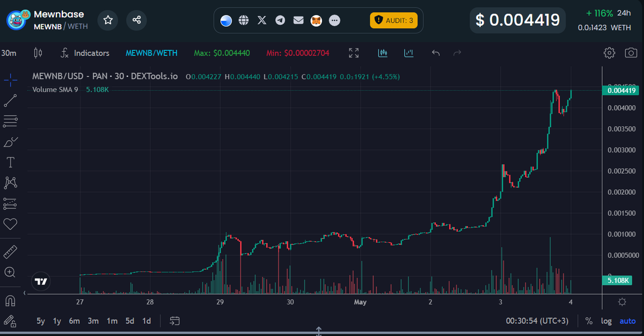
Task: Click the AUDIT: 3 badge
Action: tap(393, 20)
